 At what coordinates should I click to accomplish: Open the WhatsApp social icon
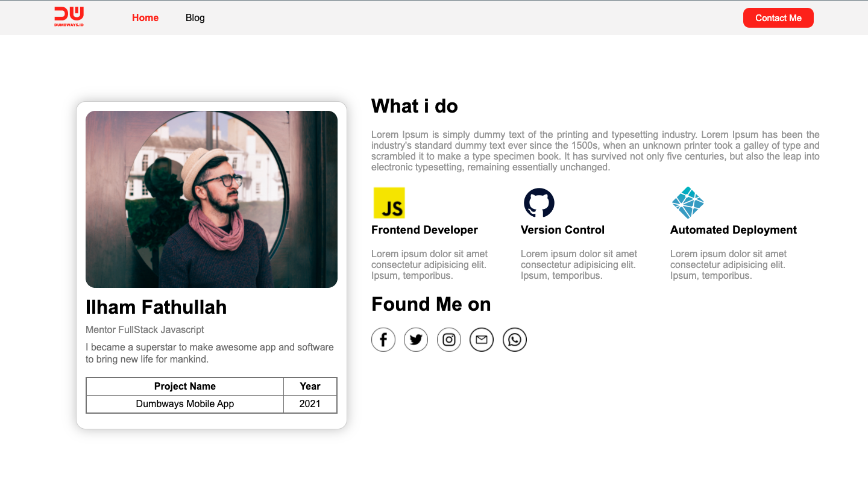(515, 340)
